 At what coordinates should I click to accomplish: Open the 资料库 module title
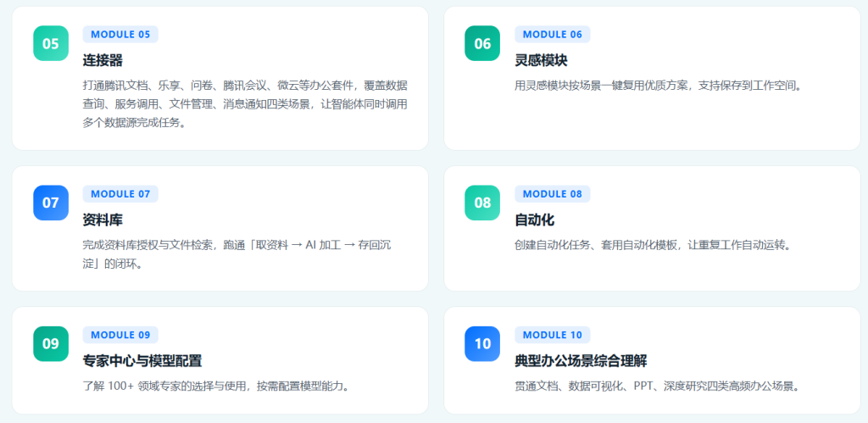coord(103,220)
